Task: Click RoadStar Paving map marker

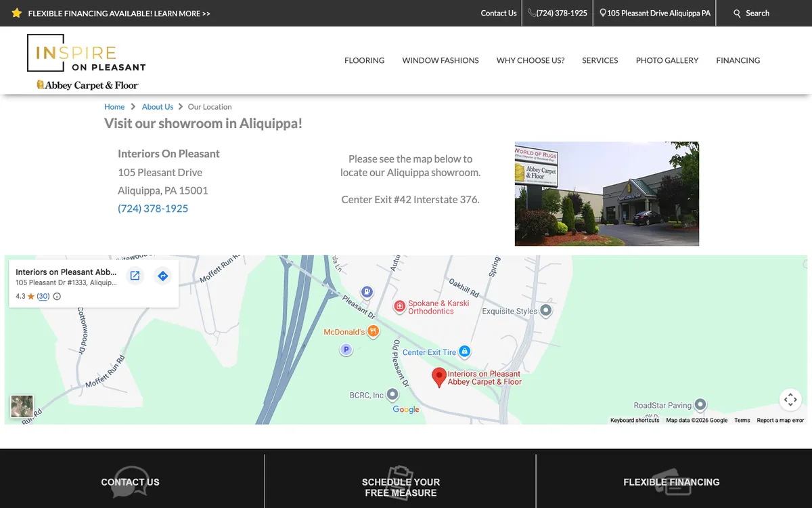Action: pyautogui.click(x=700, y=404)
